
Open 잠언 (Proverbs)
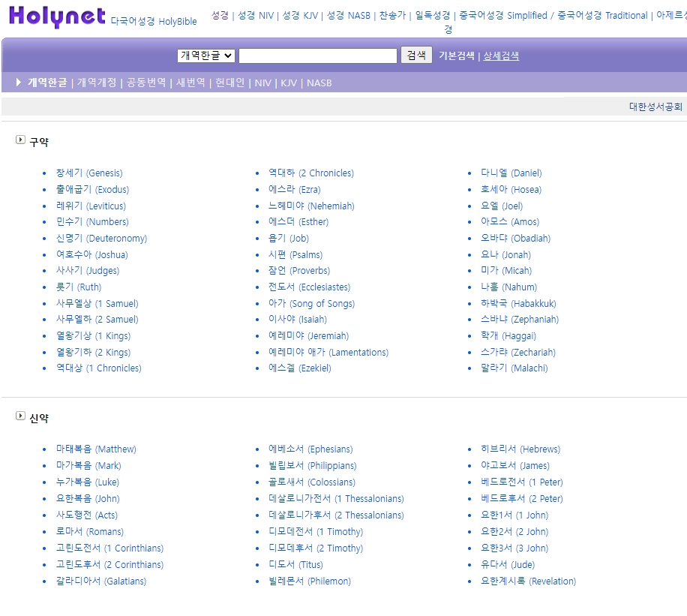pos(299,271)
